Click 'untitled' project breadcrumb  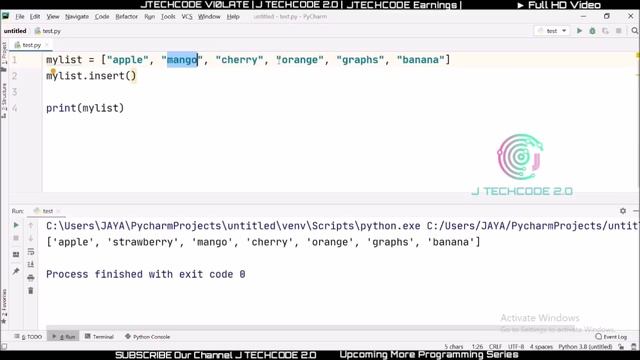pos(15,31)
